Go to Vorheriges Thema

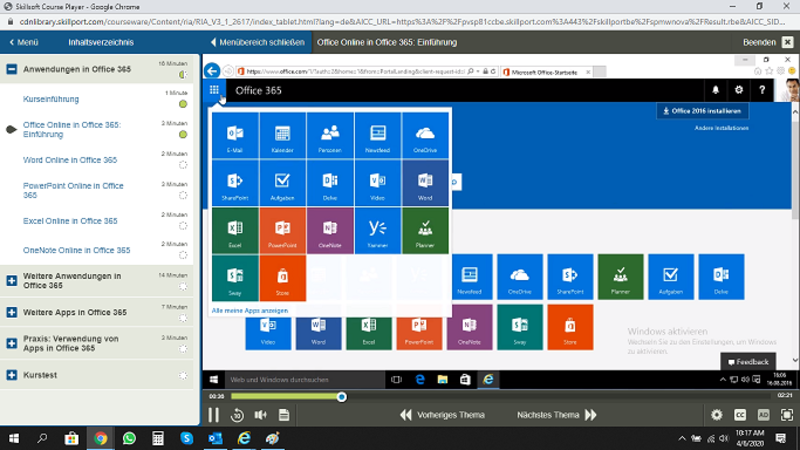[x=442, y=415]
